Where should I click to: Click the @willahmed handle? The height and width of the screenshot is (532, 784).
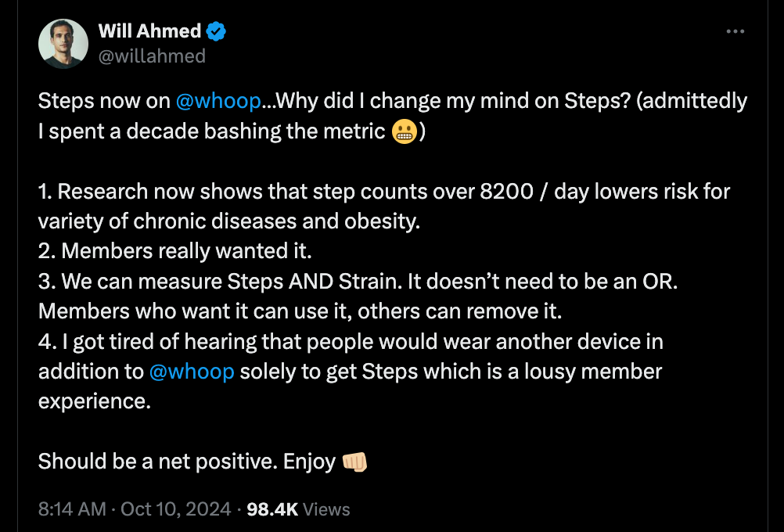pyautogui.click(x=152, y=56)
